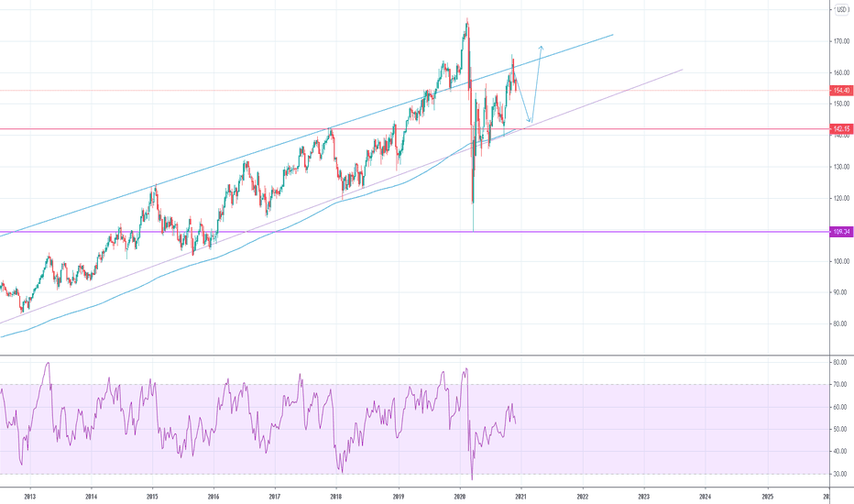Viewport: 854px width, 504px height.
Task: Click the 80.00 RSI axis label
Action: (x=840, y=362)
